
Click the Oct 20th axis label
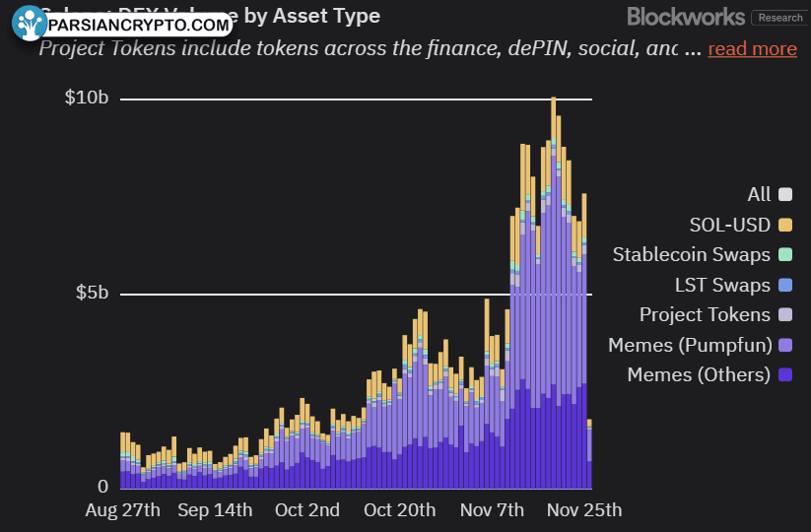point(400,510)
